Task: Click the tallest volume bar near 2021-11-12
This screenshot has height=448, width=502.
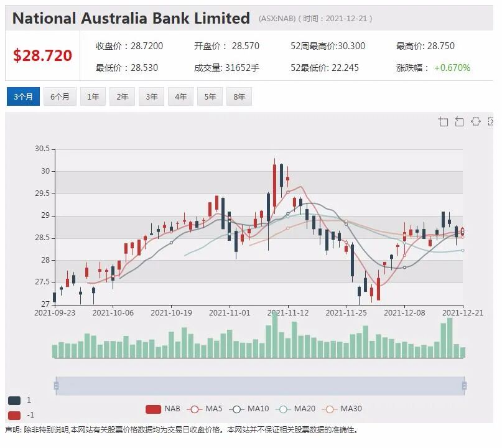Action: point(275,335)
